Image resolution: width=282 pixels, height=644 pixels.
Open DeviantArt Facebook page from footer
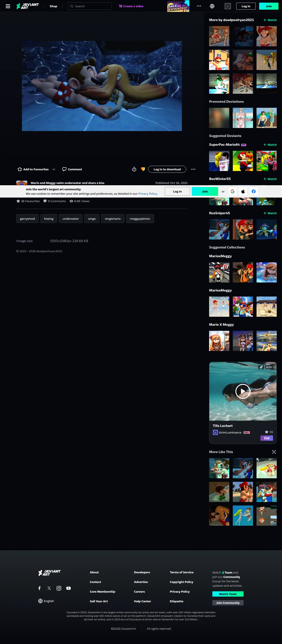coord(40,588)
